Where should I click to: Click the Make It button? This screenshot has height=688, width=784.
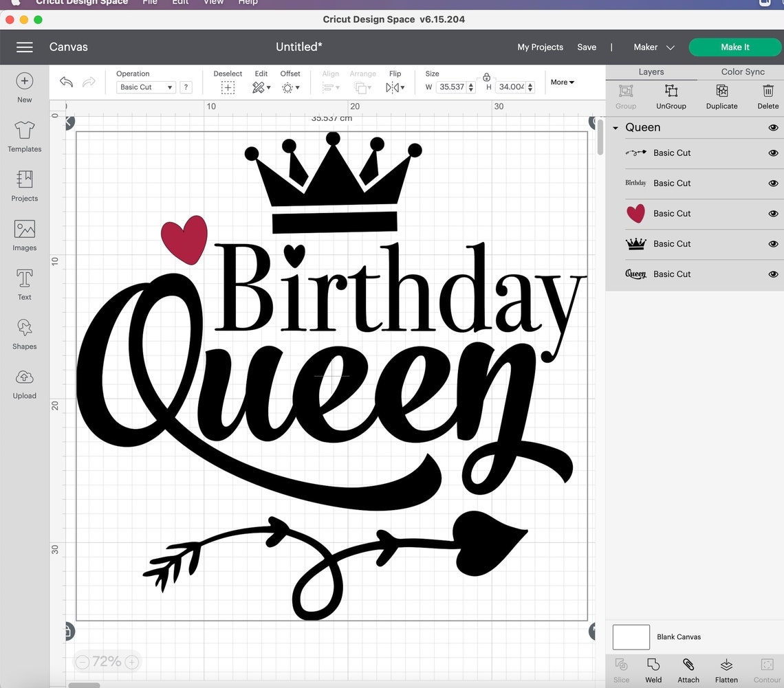point(734,47)
